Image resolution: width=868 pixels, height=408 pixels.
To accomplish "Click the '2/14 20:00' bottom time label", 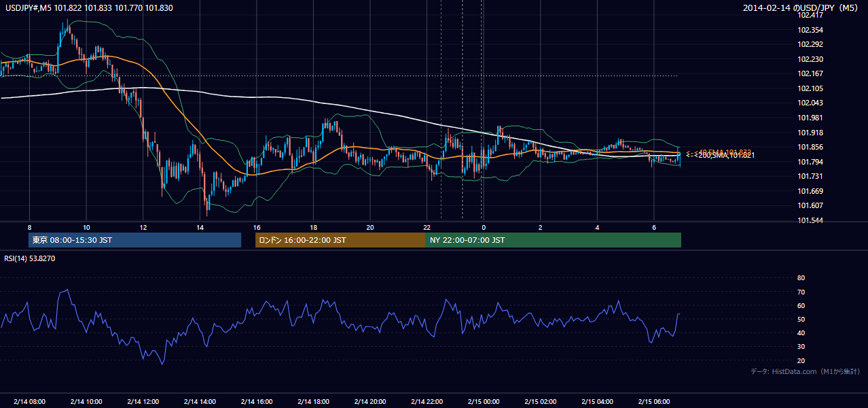I will click(369, 402).
